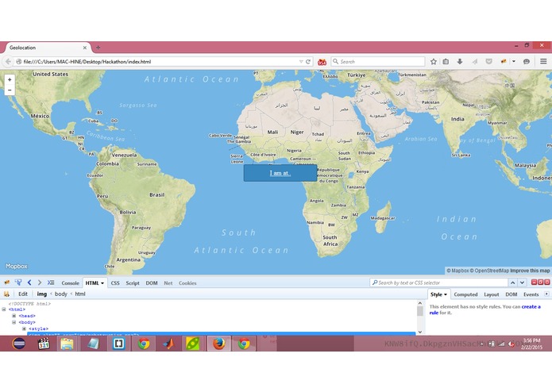Activate the Firebug inspect element tool

click(18, 282)
